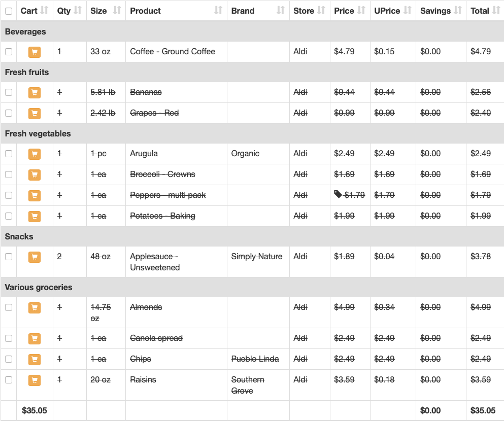This screenshot has height=421, width=504.
Task: Click the price tag icon on Peppers
Action: pyautogui.click(x=338, y=194)
